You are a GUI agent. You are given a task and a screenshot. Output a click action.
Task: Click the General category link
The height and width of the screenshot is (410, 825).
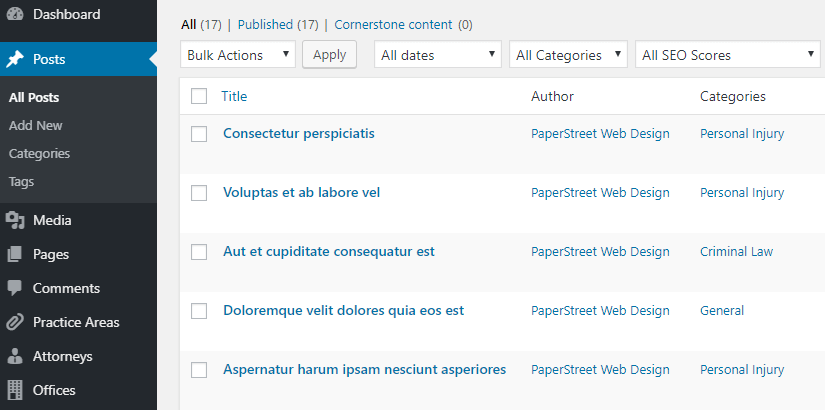click(x=722, y=311)
